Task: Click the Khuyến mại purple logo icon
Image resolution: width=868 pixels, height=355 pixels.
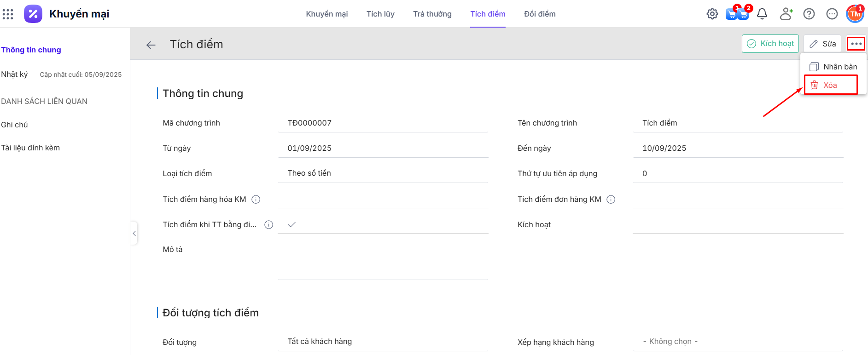Action: coord(33,14)
